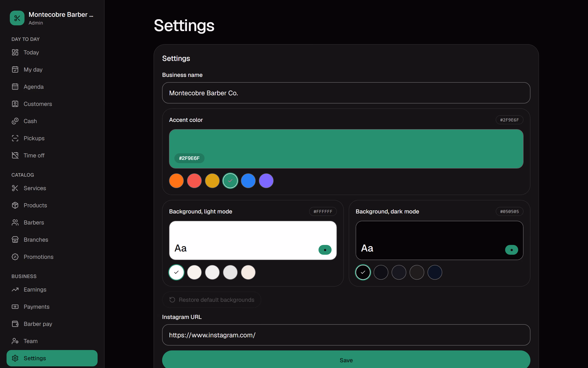Click the #050505 hex badge
The image size is (588, 368).
509,212
